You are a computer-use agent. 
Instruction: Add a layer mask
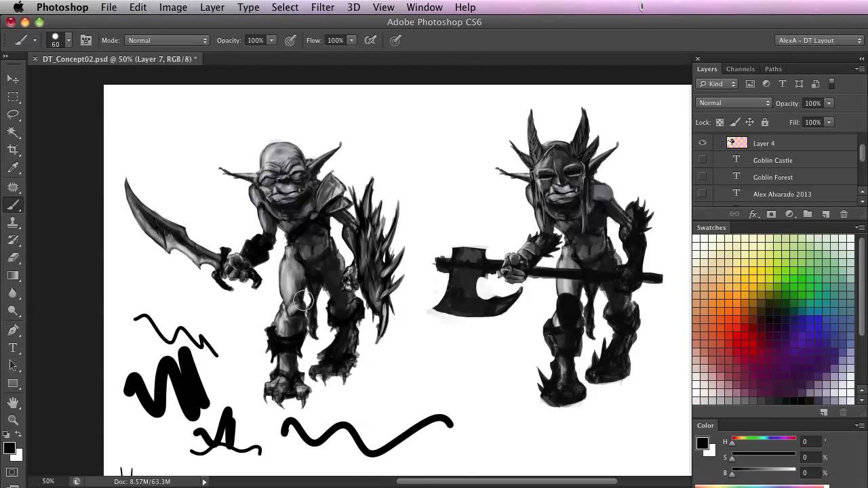click(x=771, y=214)
